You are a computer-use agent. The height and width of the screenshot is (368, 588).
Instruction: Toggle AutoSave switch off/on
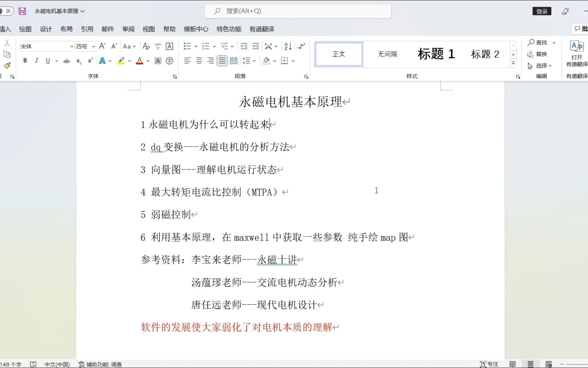point(6,11)
